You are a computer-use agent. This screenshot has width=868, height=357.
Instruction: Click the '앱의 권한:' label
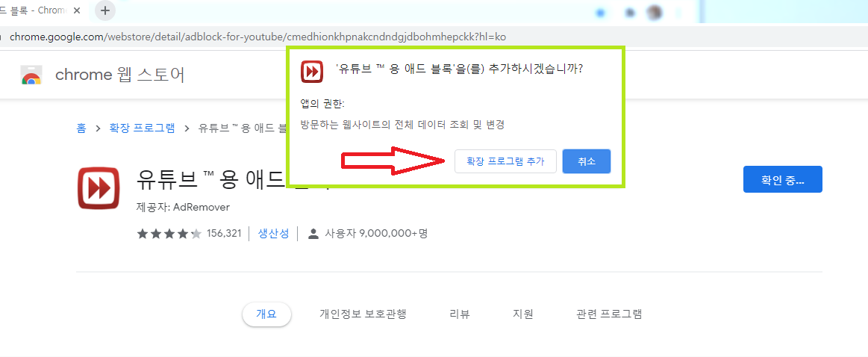tap(322, 104)
